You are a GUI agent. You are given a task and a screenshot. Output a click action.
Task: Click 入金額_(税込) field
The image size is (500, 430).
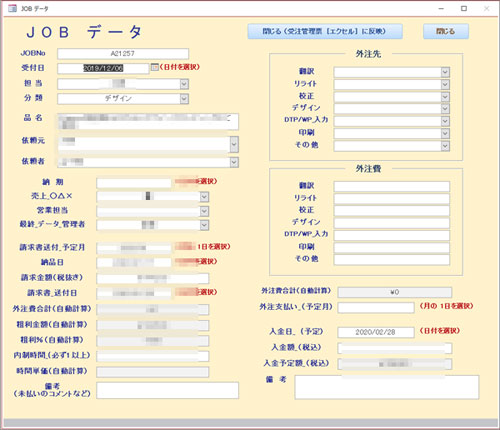(x=395, y=348)
